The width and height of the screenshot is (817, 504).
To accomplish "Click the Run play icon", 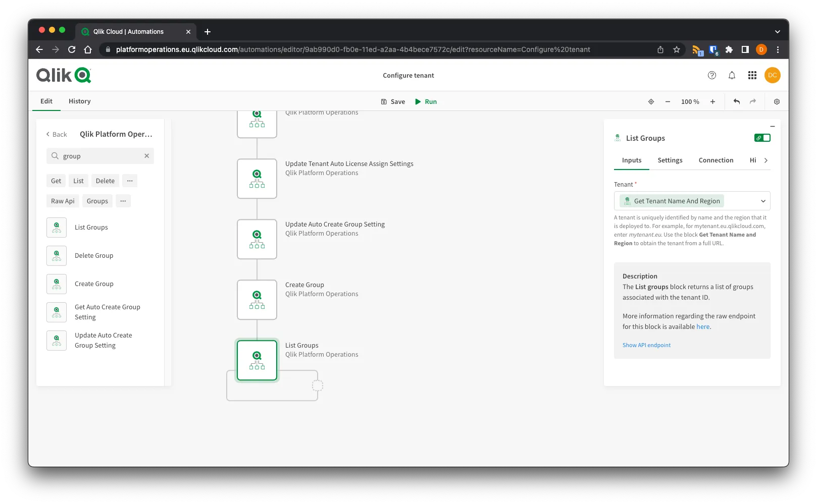I will pyautogui.click(x=418, y=101).
